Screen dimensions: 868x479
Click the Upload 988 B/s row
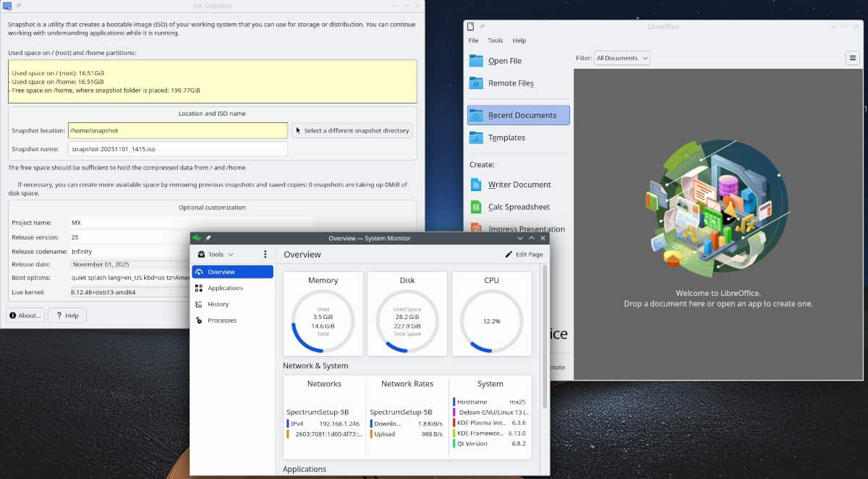[407, 434]
